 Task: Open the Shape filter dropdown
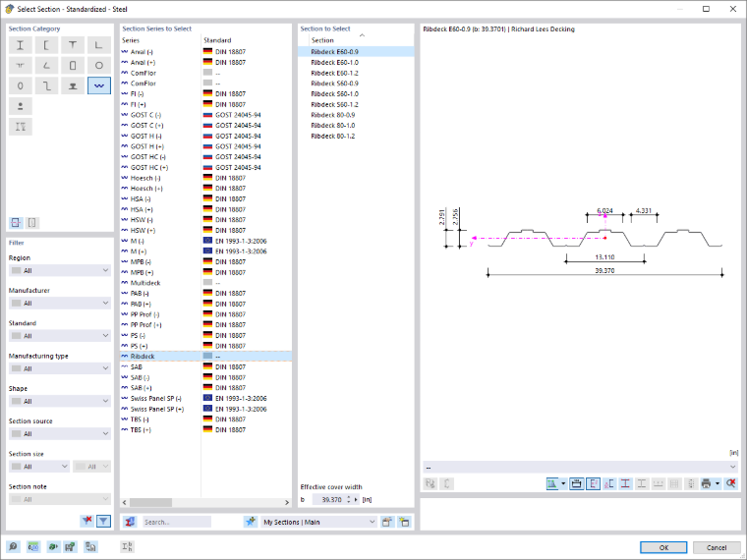click(x=60, y=402)
